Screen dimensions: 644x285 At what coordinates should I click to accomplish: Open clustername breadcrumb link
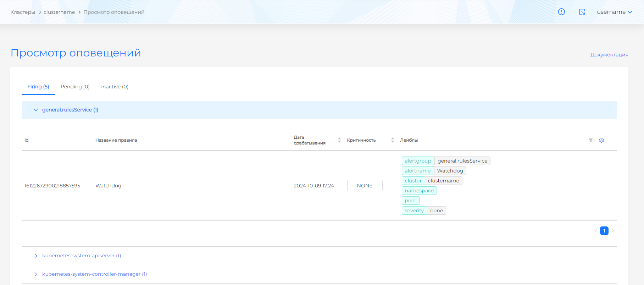pyautogui.click(x=59, y=12)
